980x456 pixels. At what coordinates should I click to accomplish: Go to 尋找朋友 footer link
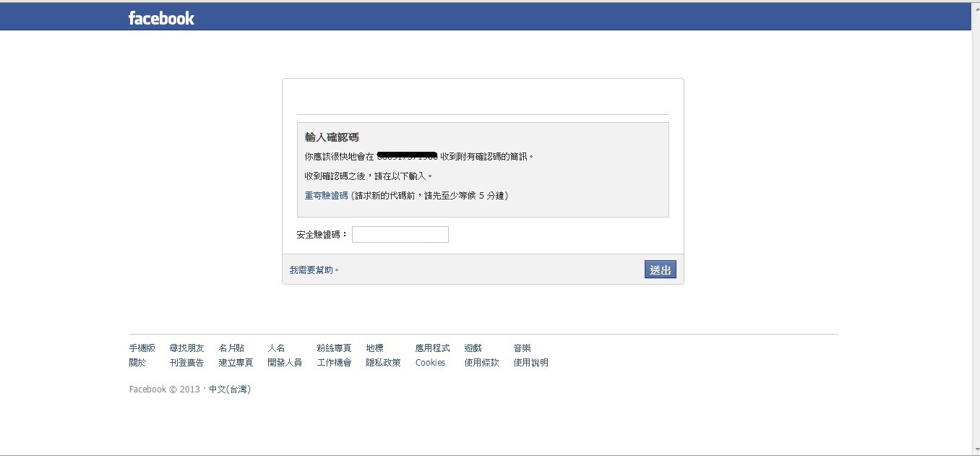coord(186,348)
